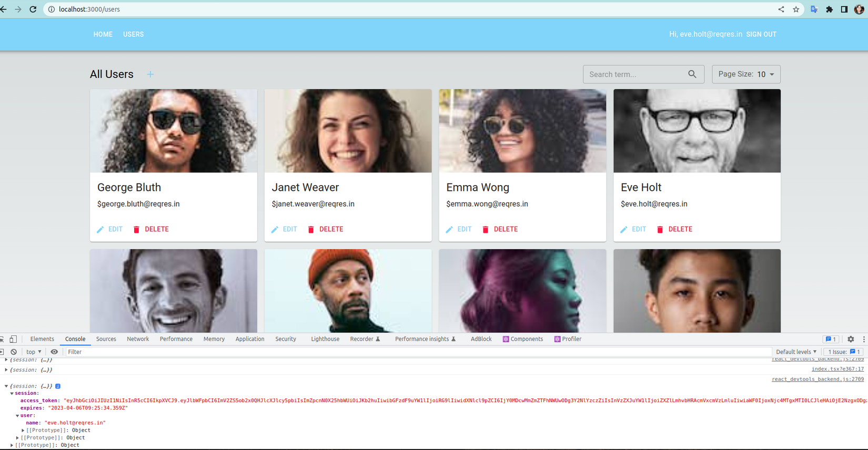Click the Eve Holt name heading

641,187
